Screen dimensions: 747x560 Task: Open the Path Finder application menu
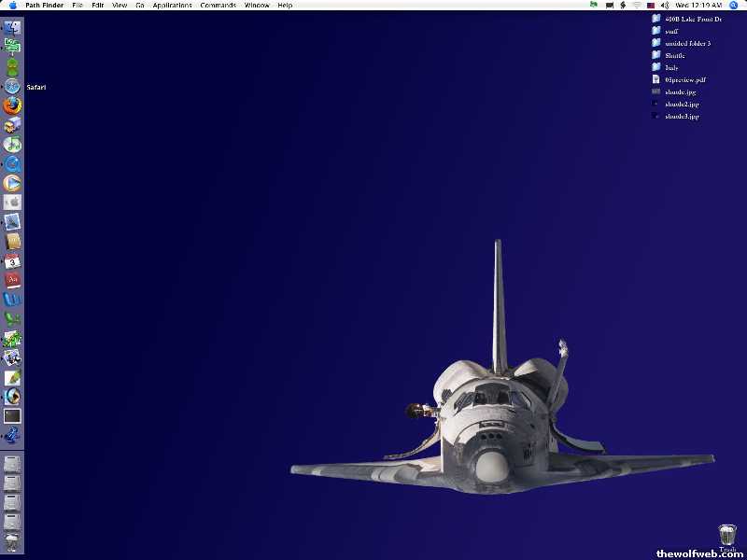[45, 6]
